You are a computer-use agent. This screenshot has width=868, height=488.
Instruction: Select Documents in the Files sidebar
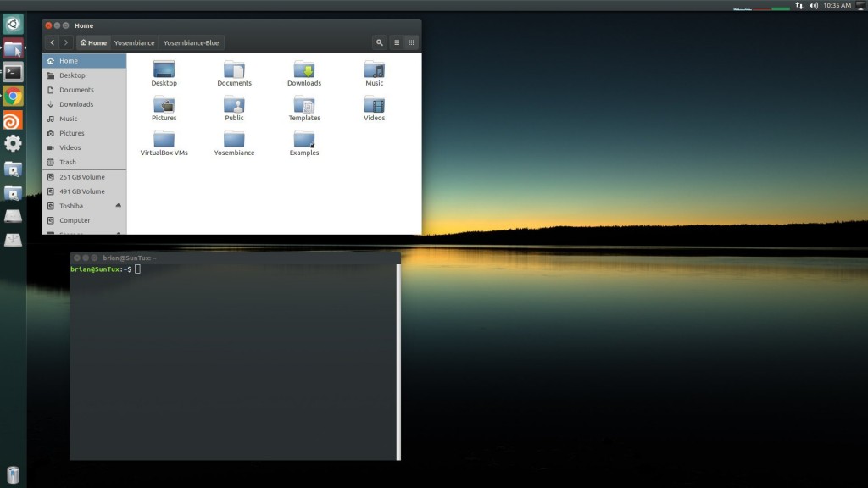click(x=84, y=90)
